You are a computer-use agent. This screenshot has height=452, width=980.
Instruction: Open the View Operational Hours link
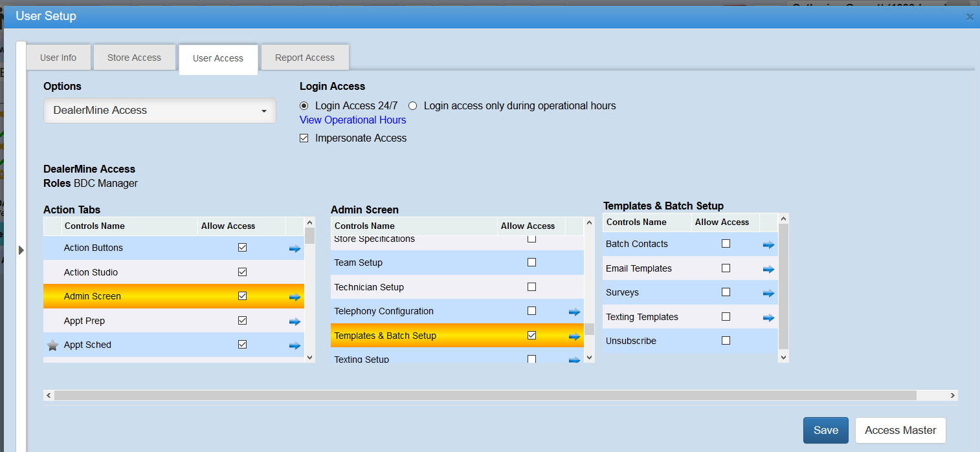[x=353, y=120]
